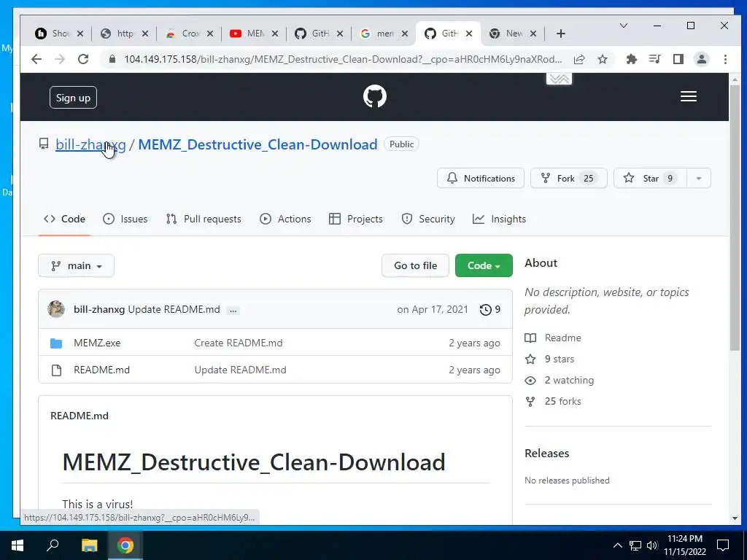Viewport: 747px width, 560px height.
Task: Open Chrome three-dot menu
Action: 725,59
